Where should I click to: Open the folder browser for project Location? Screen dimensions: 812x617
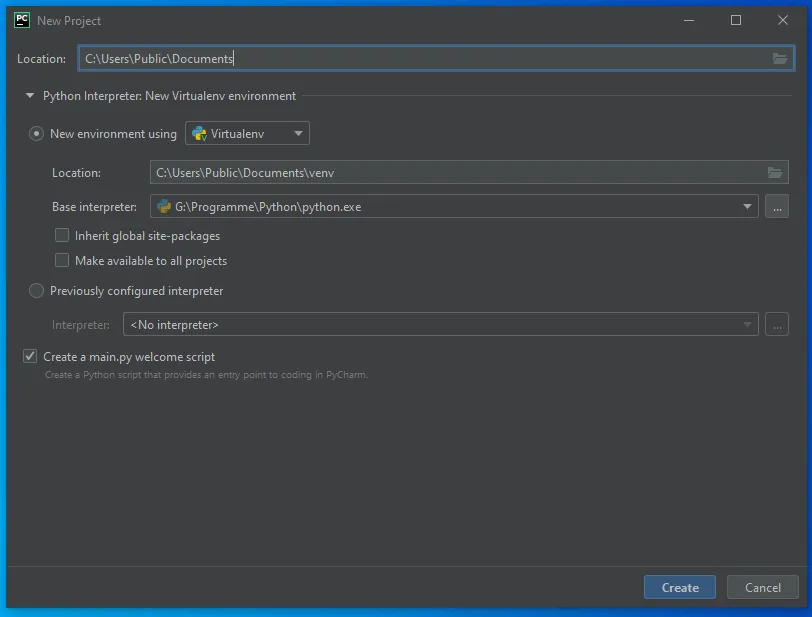(779, 58)
